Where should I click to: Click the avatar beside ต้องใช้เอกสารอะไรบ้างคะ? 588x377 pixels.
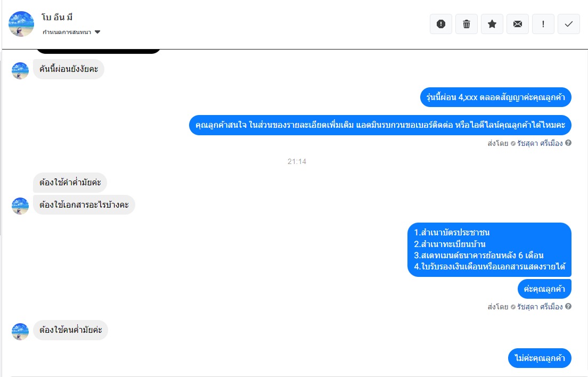click(20, 206)
